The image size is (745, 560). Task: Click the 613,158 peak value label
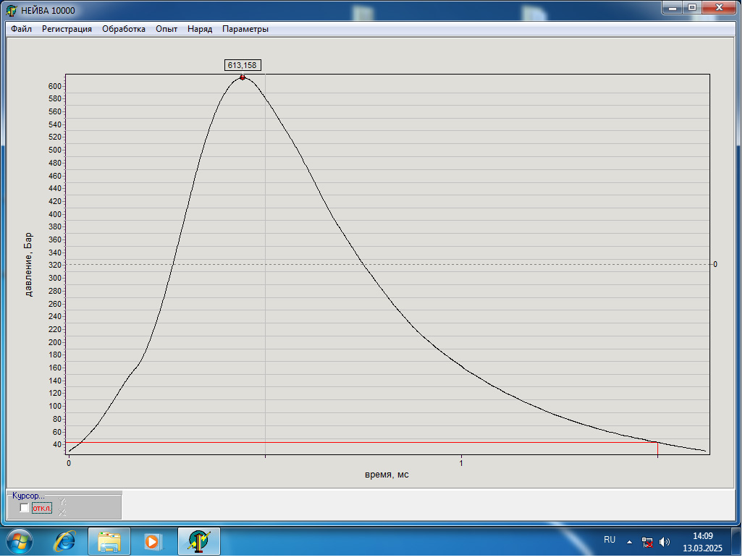(x=243, y=65)
